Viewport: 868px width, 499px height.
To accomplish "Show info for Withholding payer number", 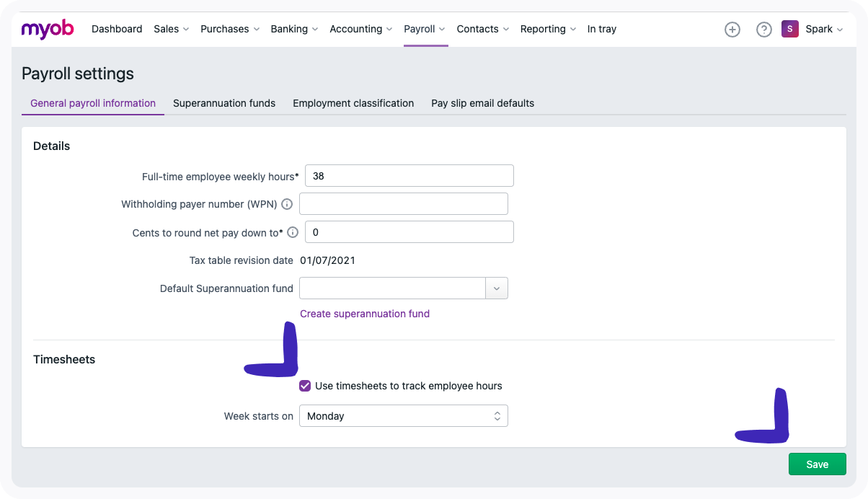I will pos(287,204).
